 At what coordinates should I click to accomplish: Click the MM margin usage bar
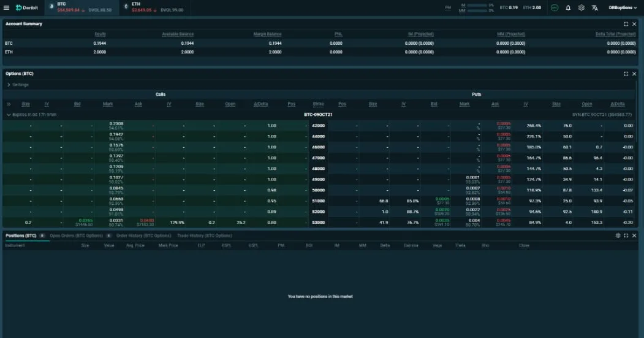(477, 10)
